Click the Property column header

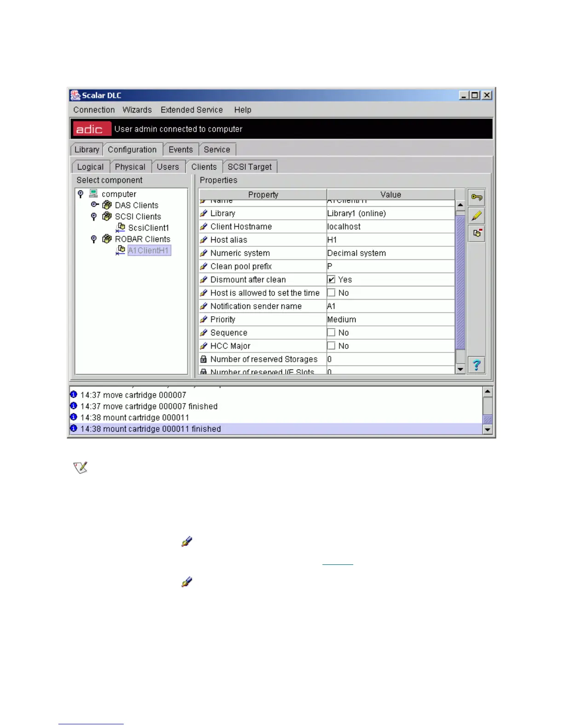coord(263,195)
